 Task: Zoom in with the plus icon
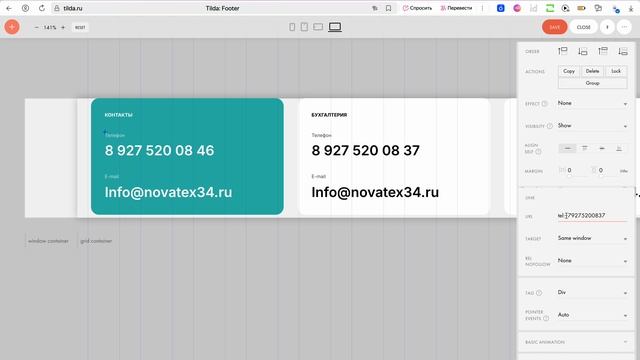click(x=63, y=27)
